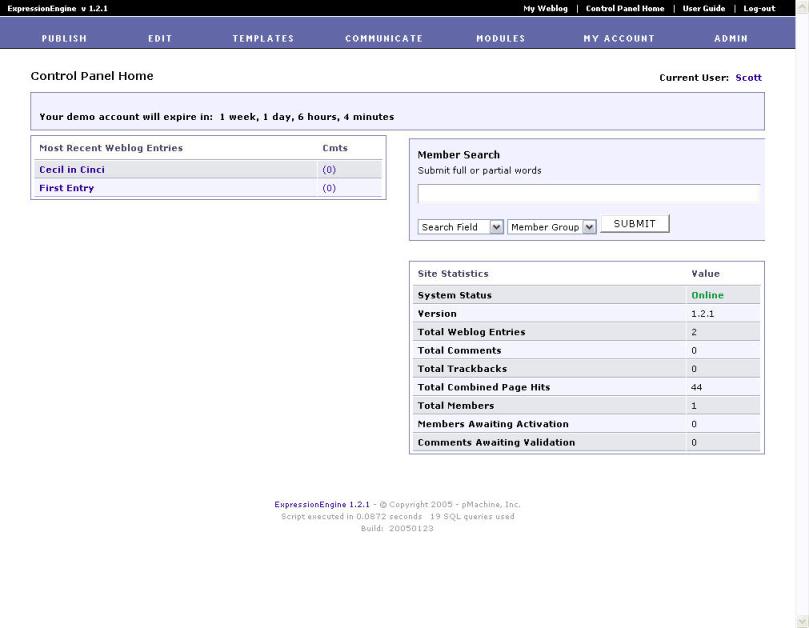This screenshot has height=628, width=809.
Task: Click the My Weblog link
Action: coord(544,8)
